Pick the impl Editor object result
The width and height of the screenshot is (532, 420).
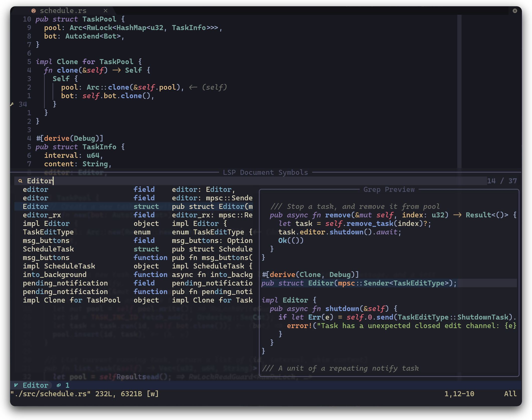click(46, 224)
